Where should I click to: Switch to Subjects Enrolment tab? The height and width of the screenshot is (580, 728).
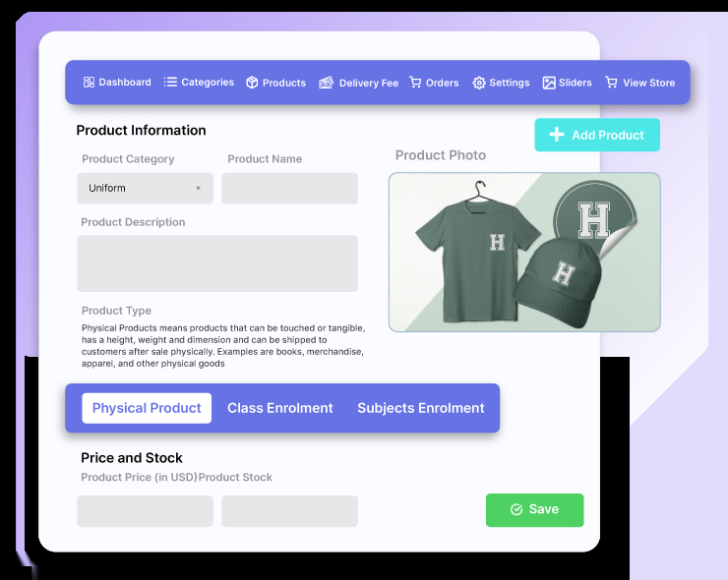point(421,408)
